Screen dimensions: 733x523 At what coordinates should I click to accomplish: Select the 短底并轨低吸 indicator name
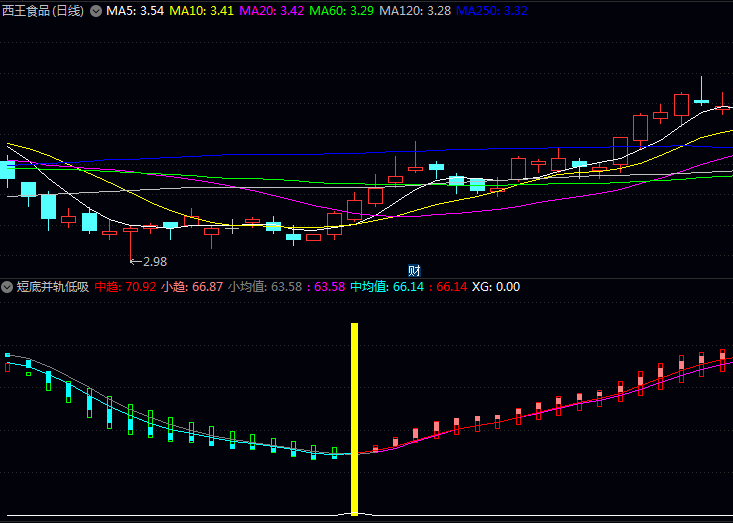click(52, 287)
